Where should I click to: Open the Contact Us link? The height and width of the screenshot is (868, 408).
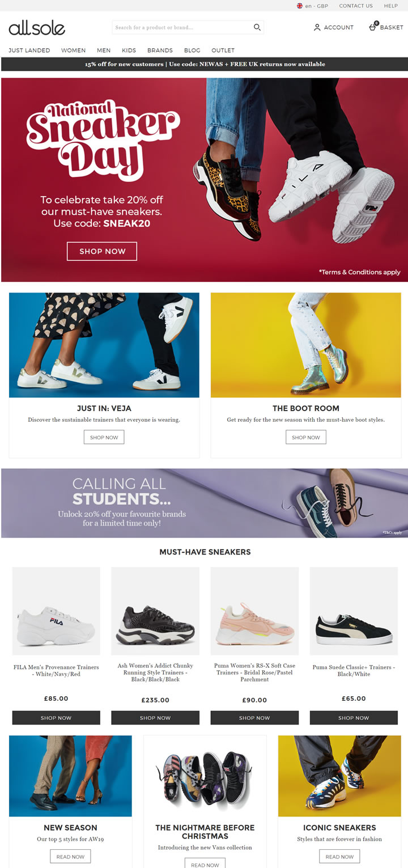356,6
